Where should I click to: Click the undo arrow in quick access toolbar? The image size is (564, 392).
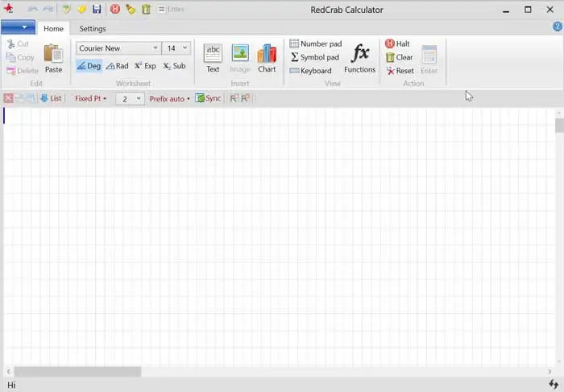[33, 9]
